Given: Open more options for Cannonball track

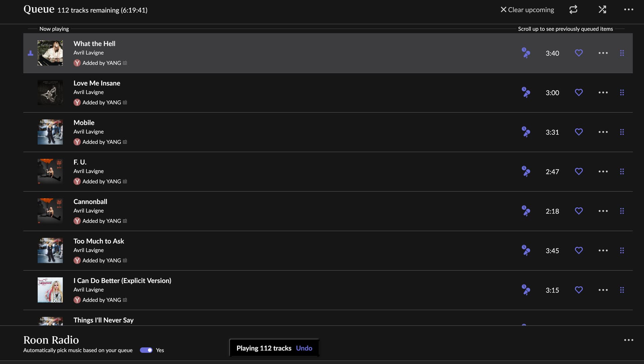Looking at the screenshot, I should click(x=603, y=211).
